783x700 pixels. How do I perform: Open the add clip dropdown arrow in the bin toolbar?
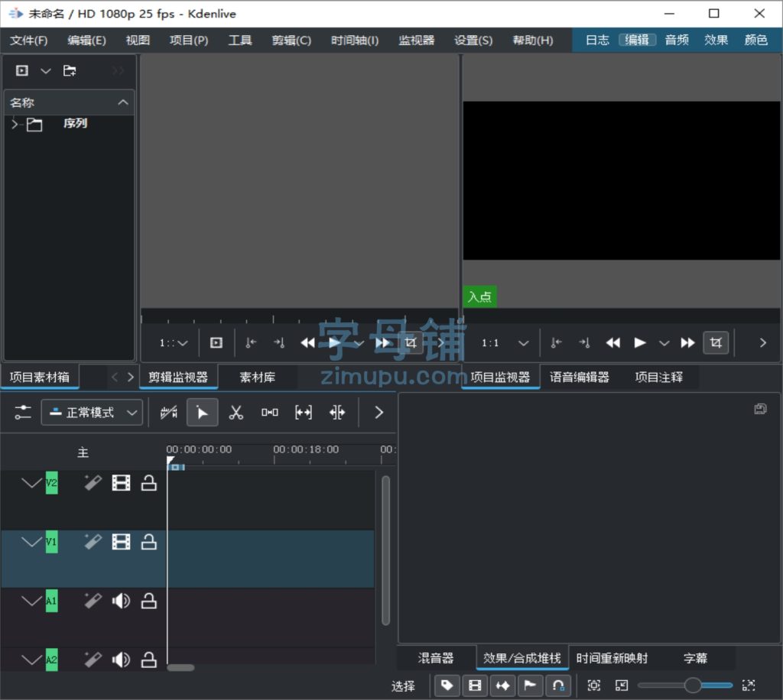[45, 71]
